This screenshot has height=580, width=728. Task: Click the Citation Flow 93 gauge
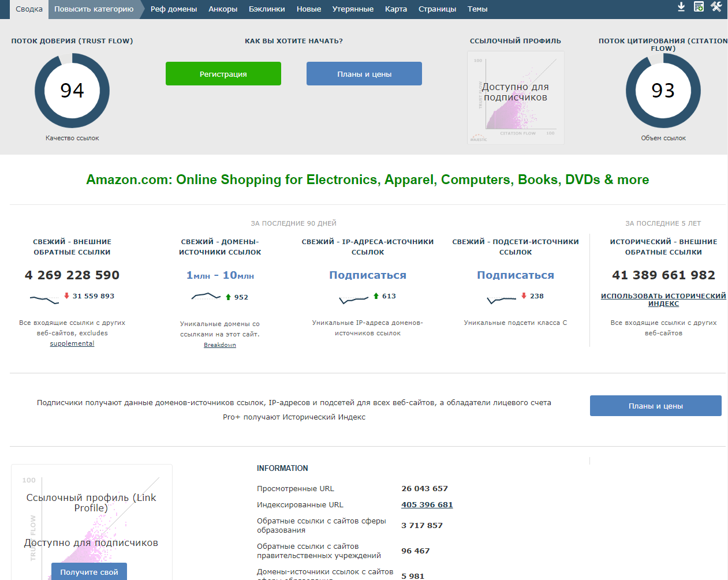click(663, 91)
